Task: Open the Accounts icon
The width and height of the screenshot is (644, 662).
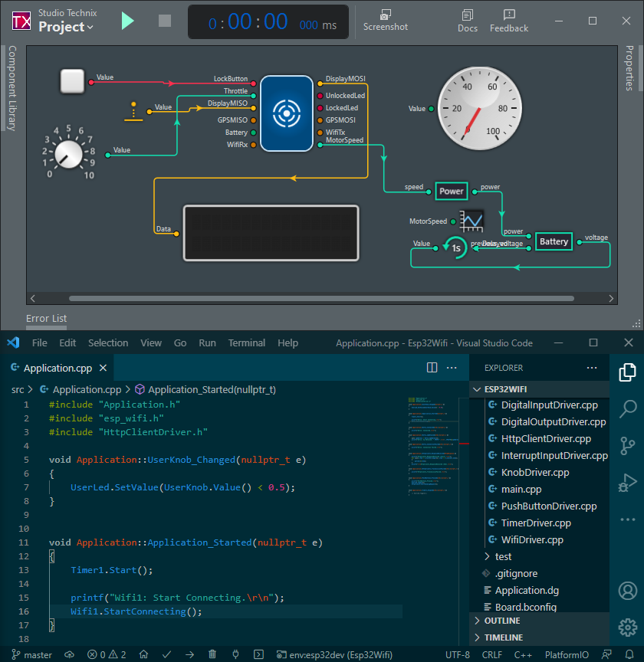Action: [628, 590]
